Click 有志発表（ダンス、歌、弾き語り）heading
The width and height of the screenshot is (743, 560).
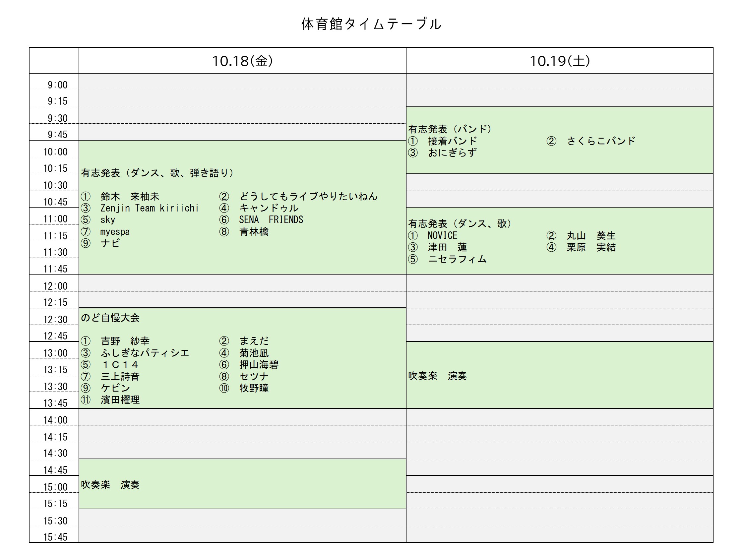(x=157, y=173)
